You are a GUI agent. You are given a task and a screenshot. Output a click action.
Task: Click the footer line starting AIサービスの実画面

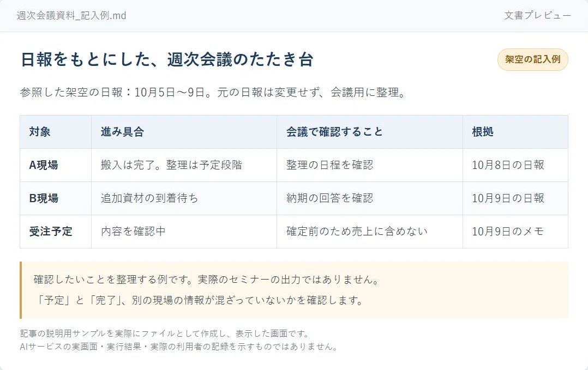coord(179,347)
